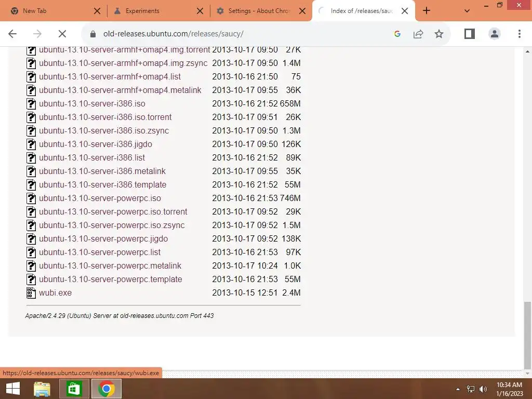532x399 pixels.
Task: Click unknown-file icon beside server-powerpc.template
Action: [31, 279]
